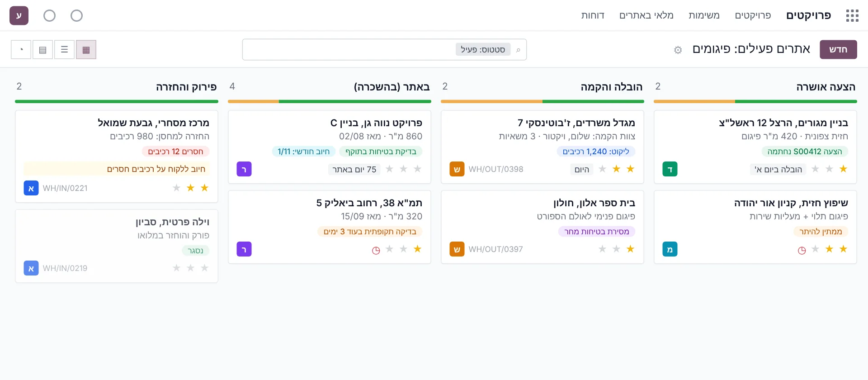The width and height of the screenshot is (868, 380).
Task: Click blue avatar א on וילה פרטית card
Action: 31,268
